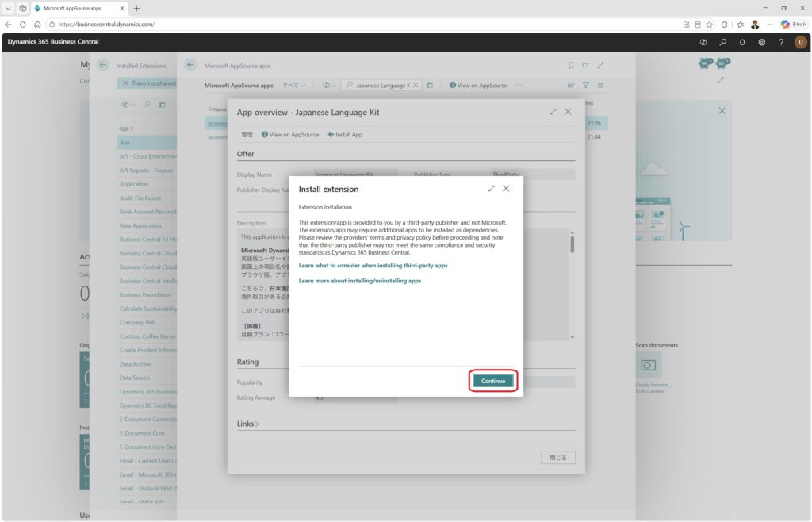Add page to browser favorites star
Screen dimensions: 812x522
click(710, 25)
